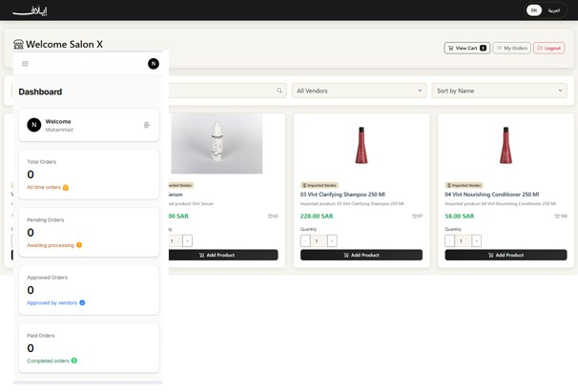Image resolution: width=578 pixels, height=392 pixels.
Task: Switch language to Arabic
Action: pyautogui.click(x=553, y=10)
